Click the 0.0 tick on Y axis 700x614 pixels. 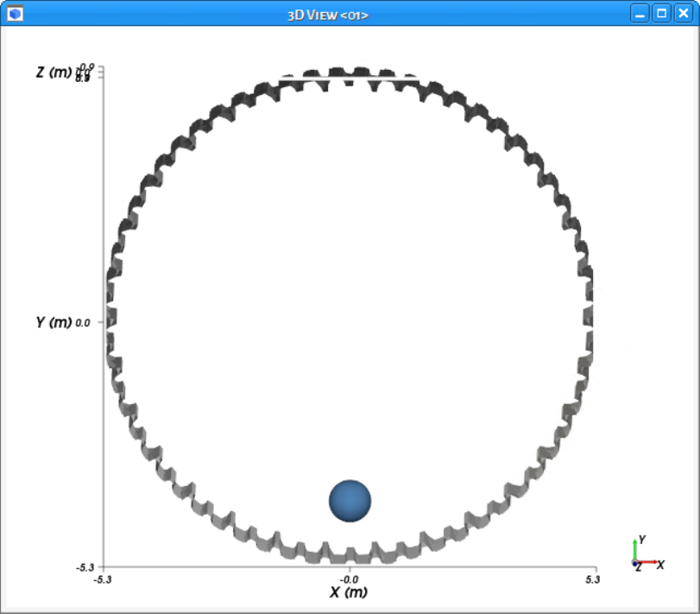pos(83,322)
